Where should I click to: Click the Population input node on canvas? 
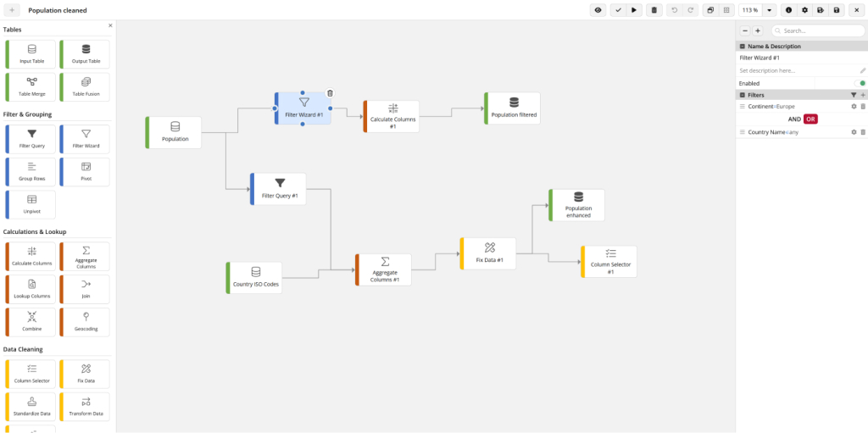(173, 132)
